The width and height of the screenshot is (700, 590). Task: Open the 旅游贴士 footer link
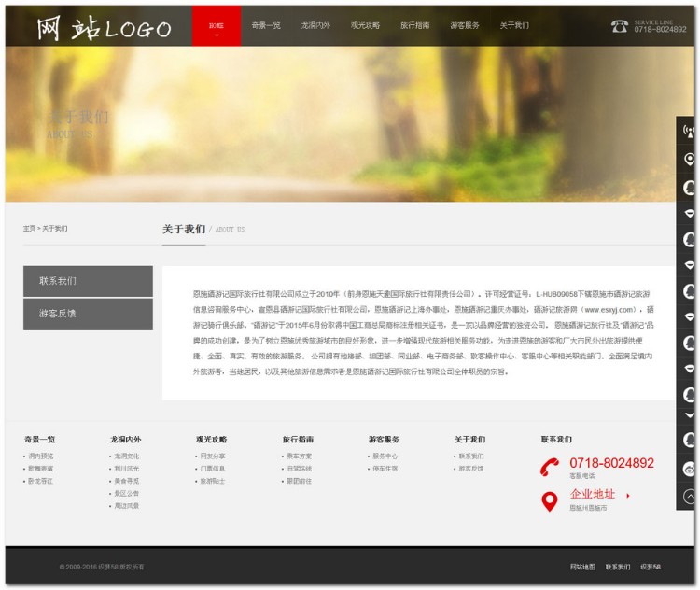point(213,481)
